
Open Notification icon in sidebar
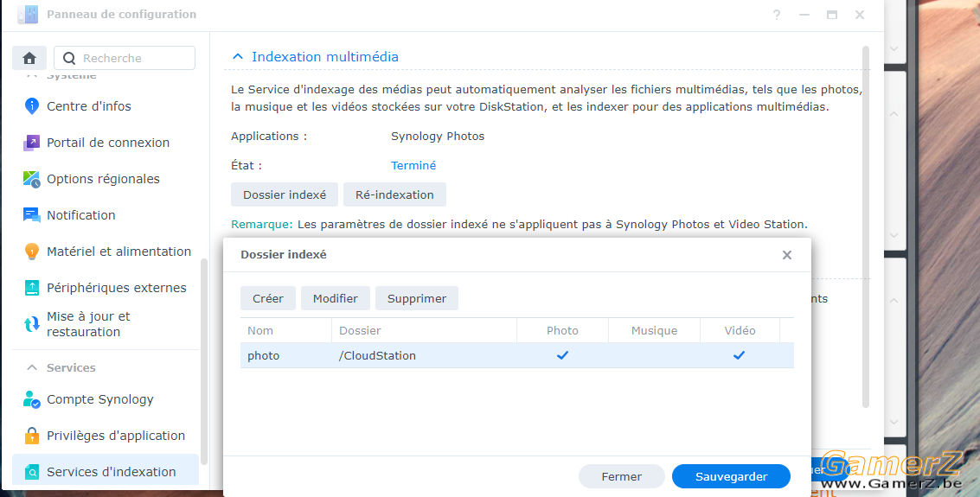tap(31, 214)
